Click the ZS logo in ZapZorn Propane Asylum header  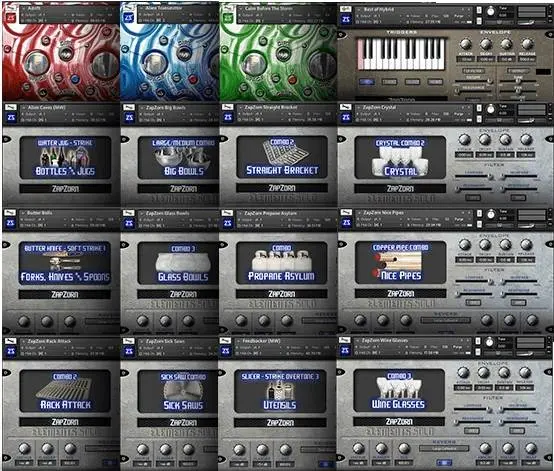(x=228, y=223)
